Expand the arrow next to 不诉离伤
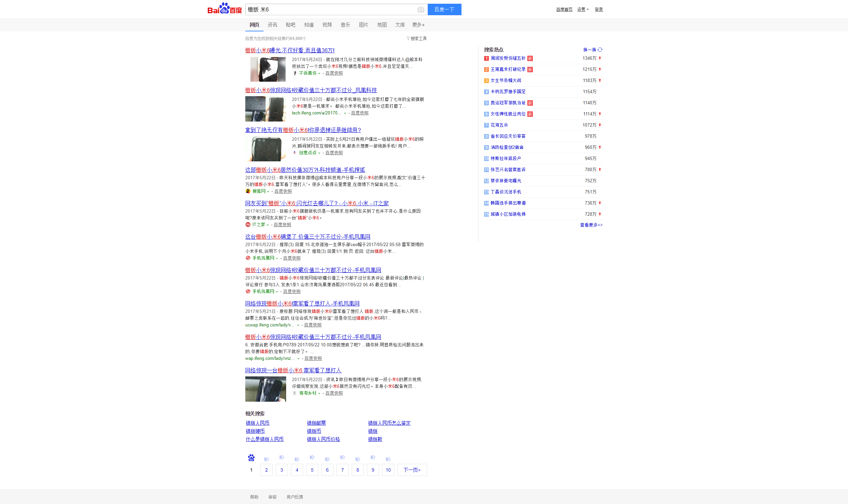848x504 pixels. [x=319, y=73]
